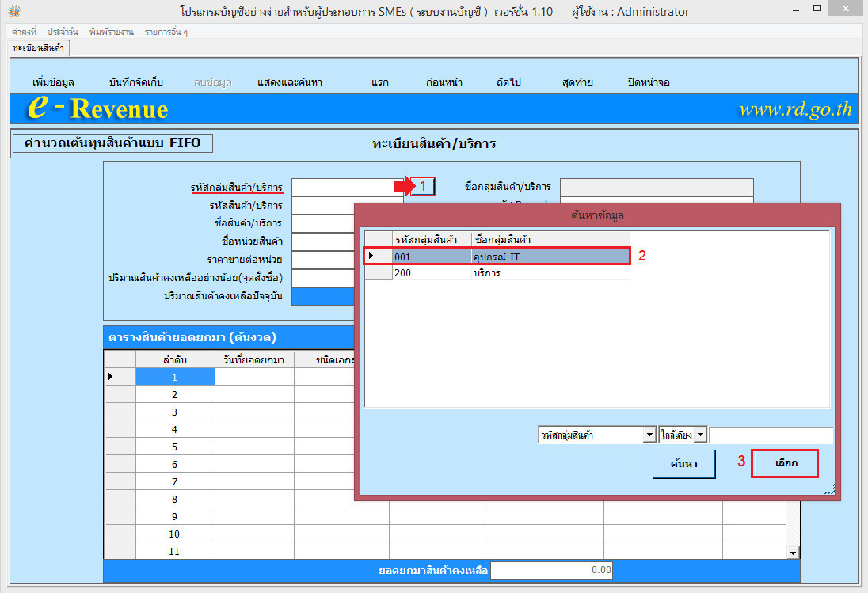Close the screen with ปิดหน้าจอ
This screenshot has width=868, height=593.
(x=649, y=82)
